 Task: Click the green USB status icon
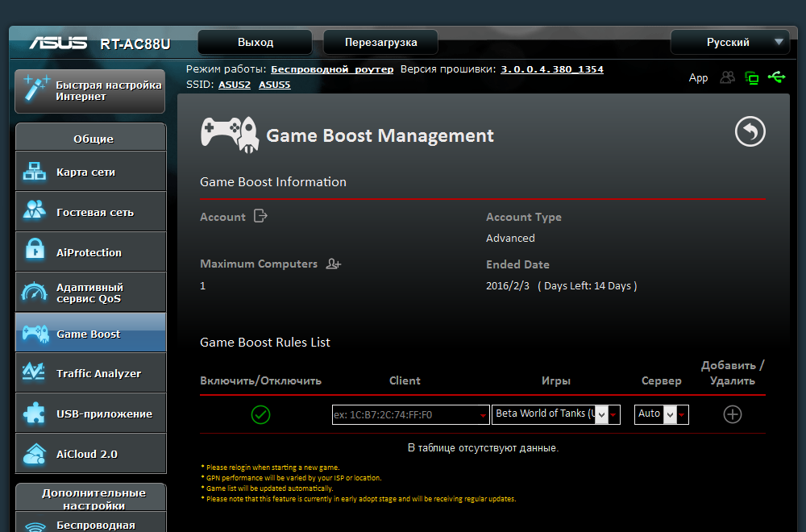(777, 77)
